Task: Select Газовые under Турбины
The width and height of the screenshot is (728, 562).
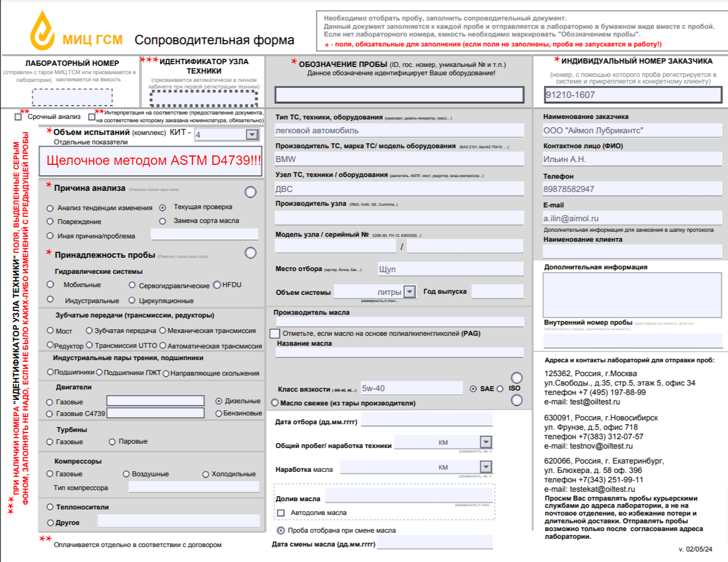Action: point(50,442)
